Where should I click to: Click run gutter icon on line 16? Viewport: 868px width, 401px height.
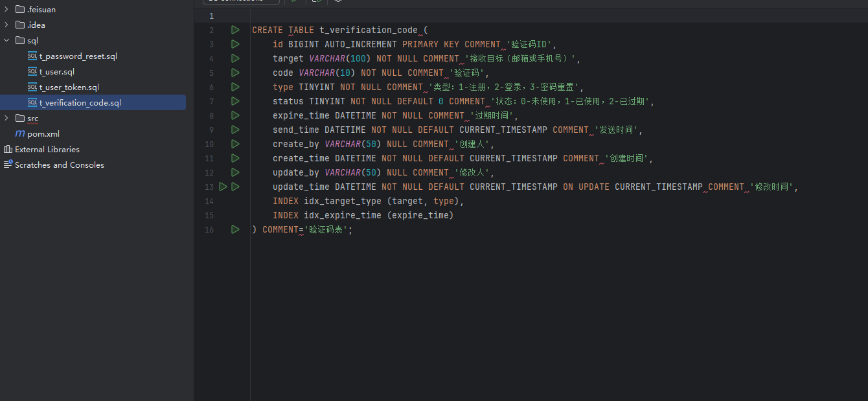tap(235, 229)
